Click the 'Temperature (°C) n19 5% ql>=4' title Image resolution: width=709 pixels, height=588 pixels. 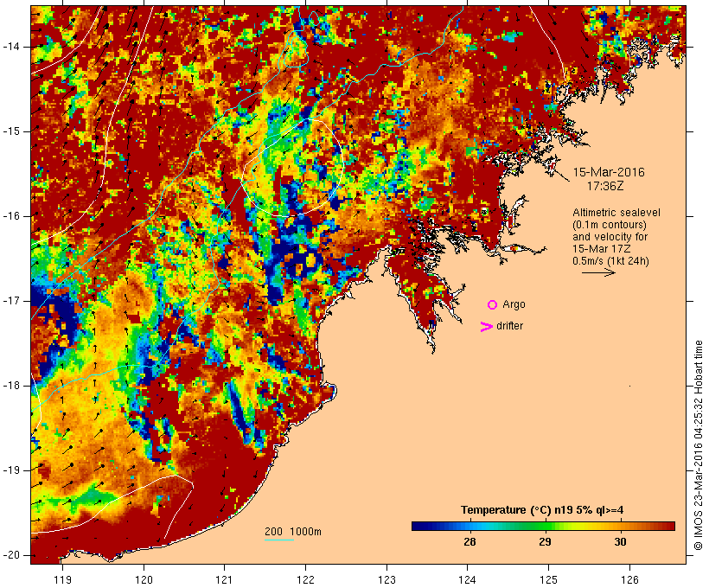(542, 510)
